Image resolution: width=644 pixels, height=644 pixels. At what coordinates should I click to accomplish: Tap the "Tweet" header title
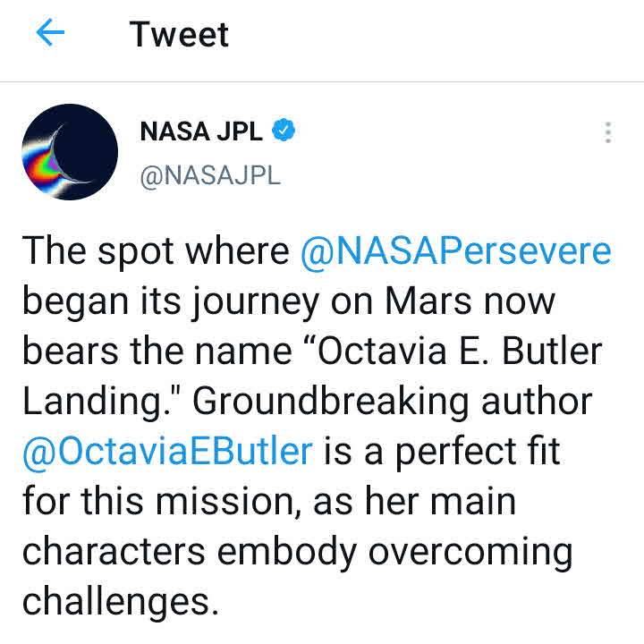click(179, 35)
